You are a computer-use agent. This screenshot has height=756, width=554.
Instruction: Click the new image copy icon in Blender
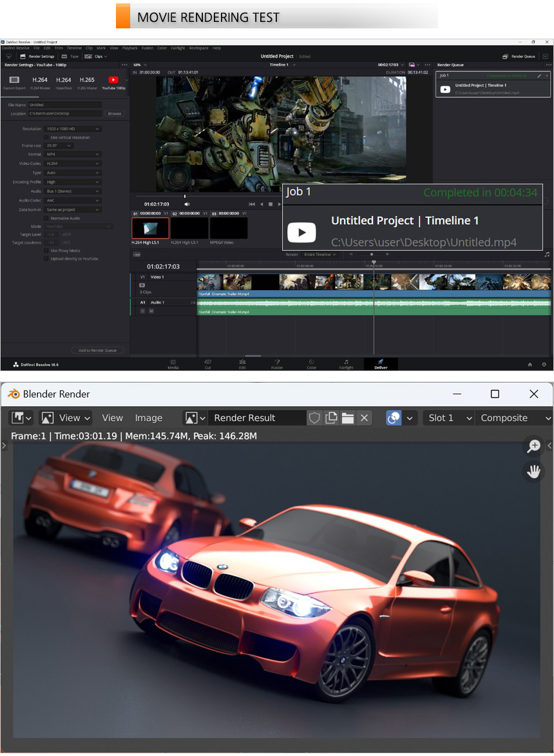[332, 418]
